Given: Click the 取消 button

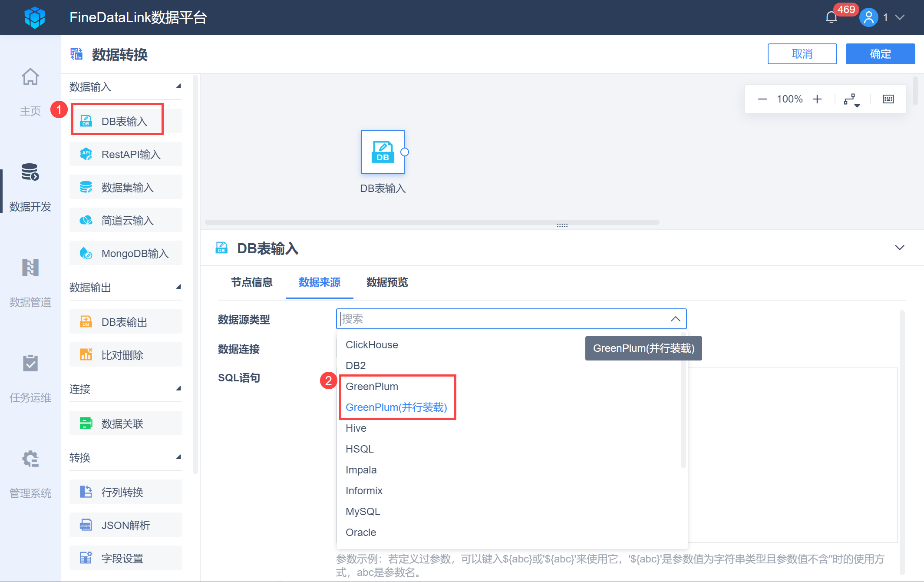Looking at the screenshot, I should point(802,54).
